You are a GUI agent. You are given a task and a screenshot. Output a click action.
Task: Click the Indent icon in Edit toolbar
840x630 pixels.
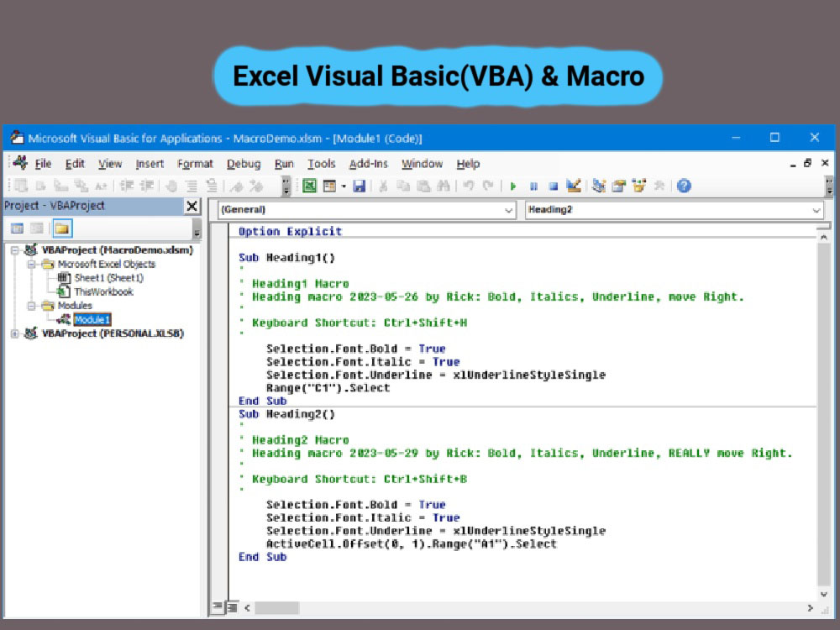[127, 186]
